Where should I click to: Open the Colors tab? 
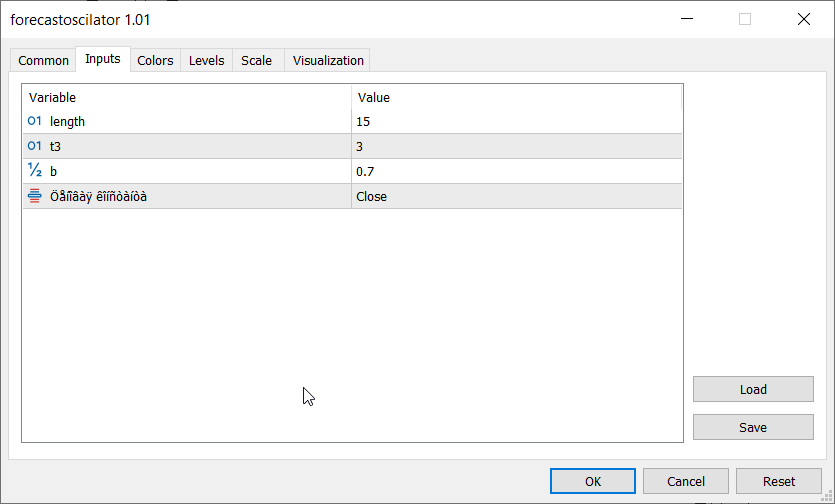click(x=155, y=61)
